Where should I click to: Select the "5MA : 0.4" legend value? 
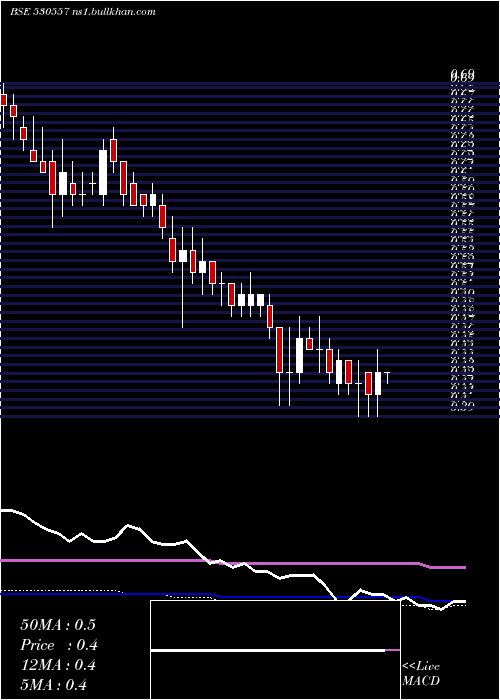pos(54,685)
